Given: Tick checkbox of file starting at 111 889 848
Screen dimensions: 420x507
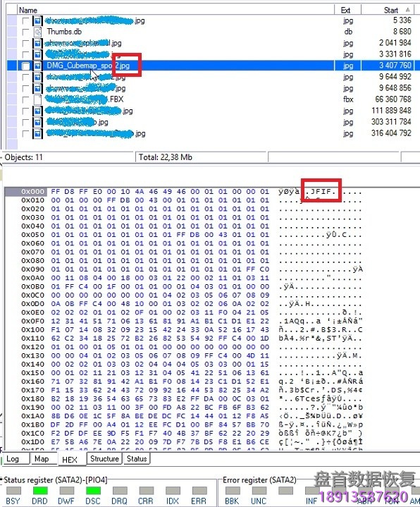Looking at the screenshot, I should coord(25,111).
